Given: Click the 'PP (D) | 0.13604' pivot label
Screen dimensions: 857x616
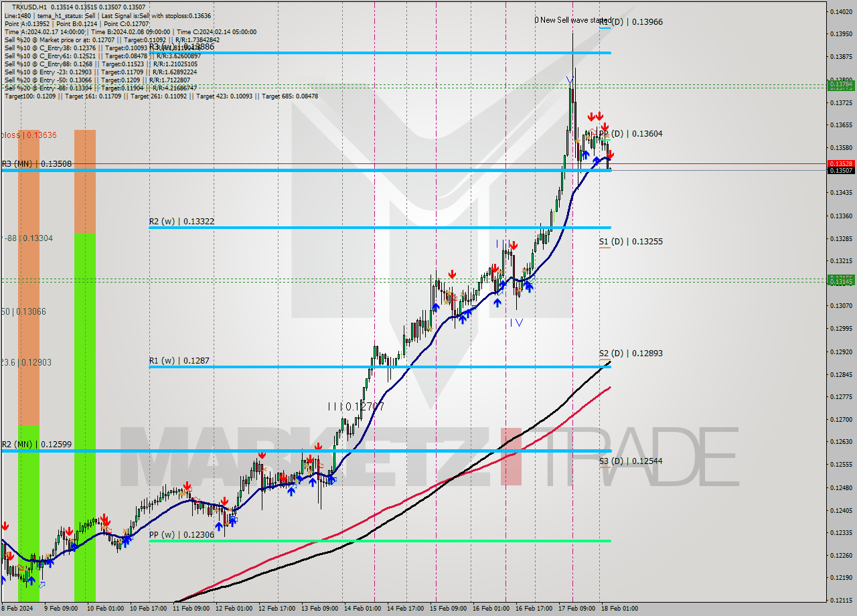Looking at the screenshot, I should 631,134.
